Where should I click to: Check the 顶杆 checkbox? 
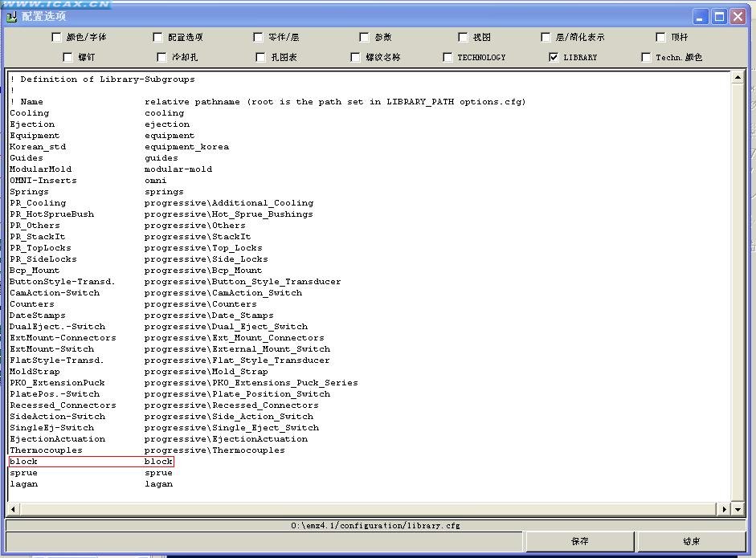coord(660,37)
